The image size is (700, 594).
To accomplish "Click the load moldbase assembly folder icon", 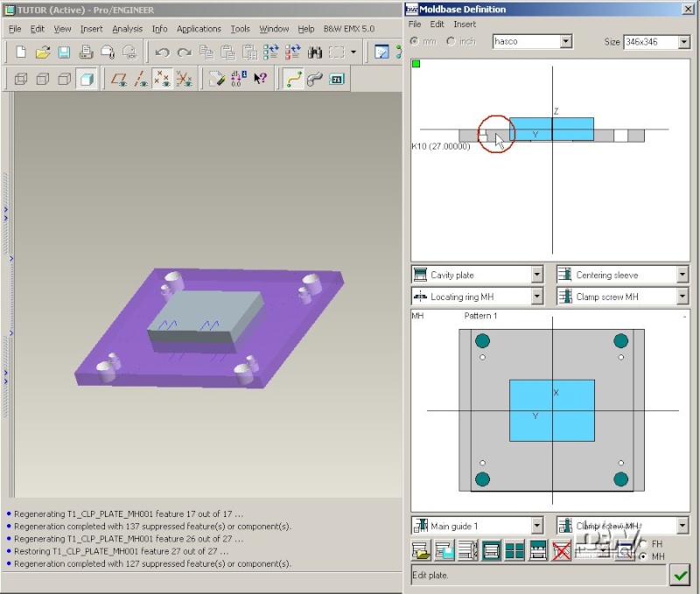I will coord(421,550).
